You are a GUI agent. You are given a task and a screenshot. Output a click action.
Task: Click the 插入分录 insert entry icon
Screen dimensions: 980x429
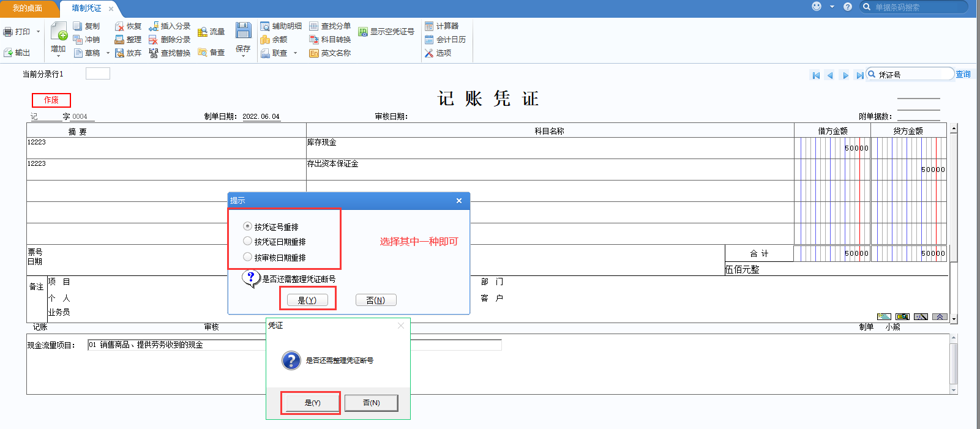click(x=154, y=26)
